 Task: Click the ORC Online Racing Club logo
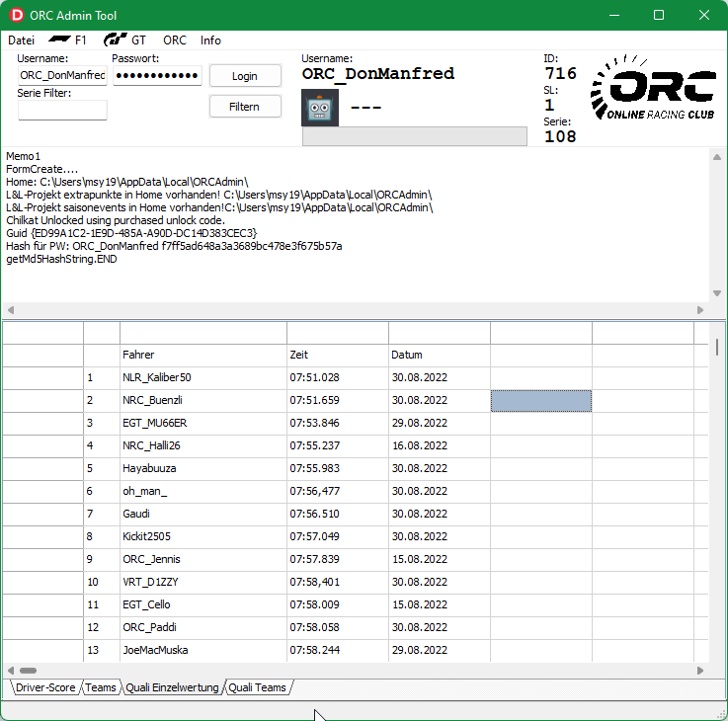(653, 95)
